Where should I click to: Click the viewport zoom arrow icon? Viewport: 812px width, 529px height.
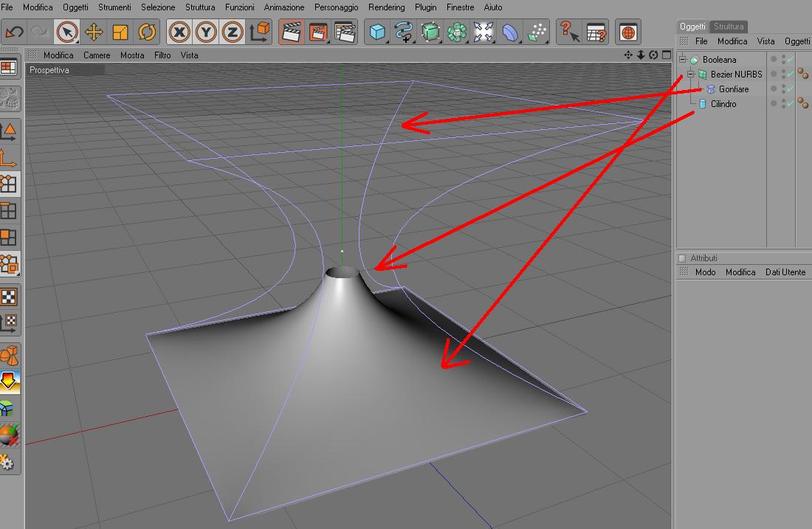(x=641, y=55)
